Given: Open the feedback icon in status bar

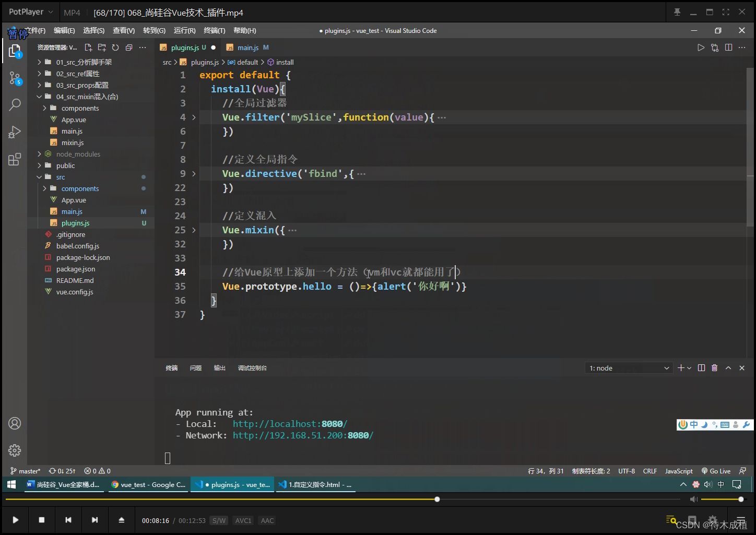Looking at the screenshot, I should click(742, 471).
